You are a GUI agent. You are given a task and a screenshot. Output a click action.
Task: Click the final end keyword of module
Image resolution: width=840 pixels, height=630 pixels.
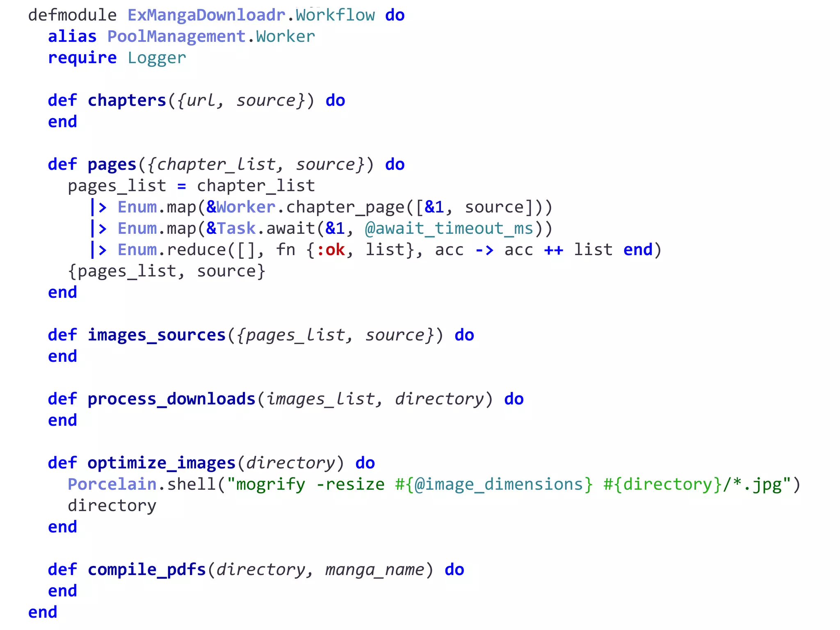pos(43,612)
